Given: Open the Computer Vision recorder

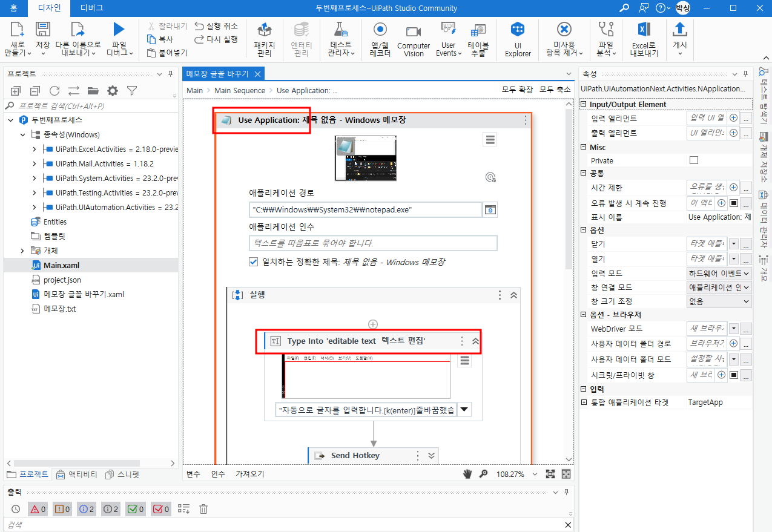Looking at the screenshot, I should pos(414,40).
